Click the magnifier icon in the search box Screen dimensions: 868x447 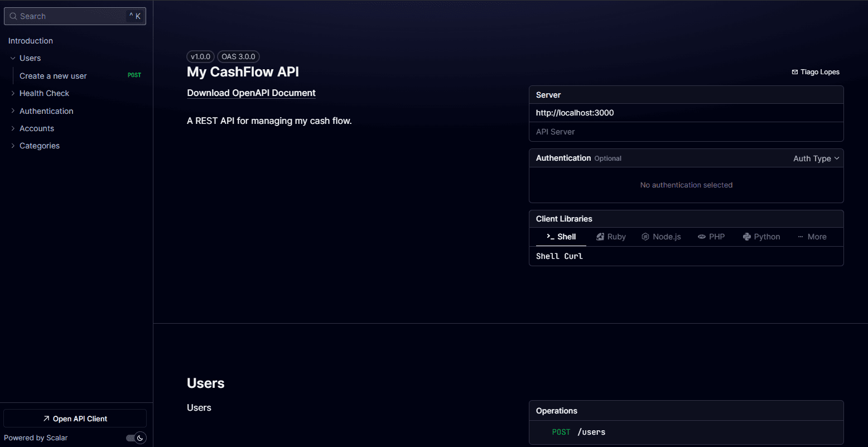13,17
